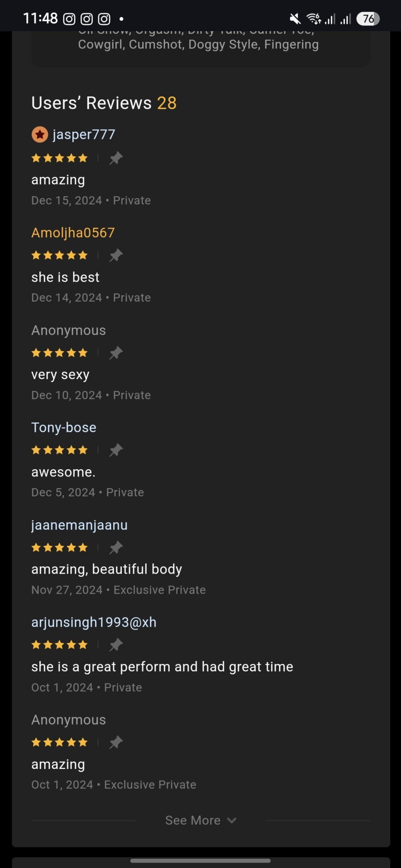
Task: Tap the first Instagram notification icon in status bar
Action: [69, 19]
